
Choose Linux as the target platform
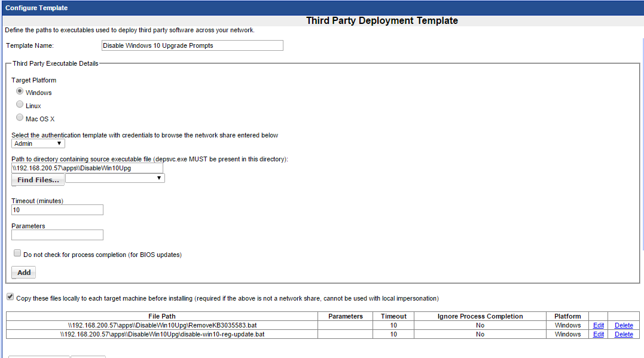coord(20,105)
